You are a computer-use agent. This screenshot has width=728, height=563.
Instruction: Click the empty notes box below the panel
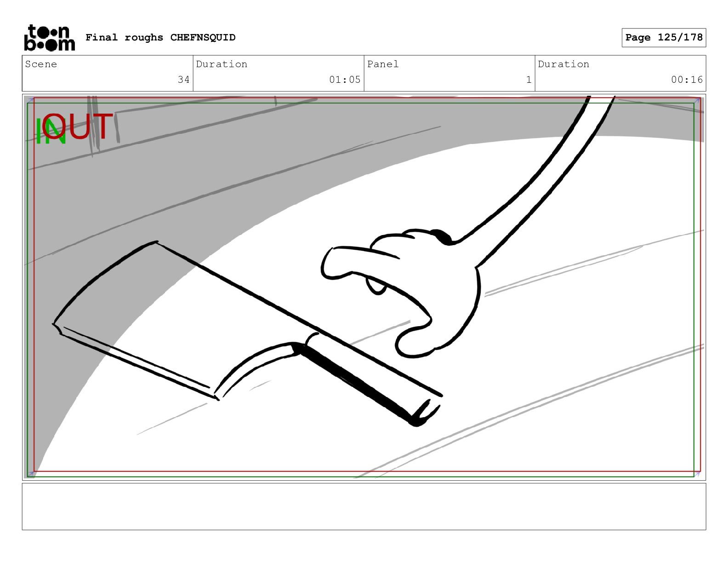click(364, 506)
